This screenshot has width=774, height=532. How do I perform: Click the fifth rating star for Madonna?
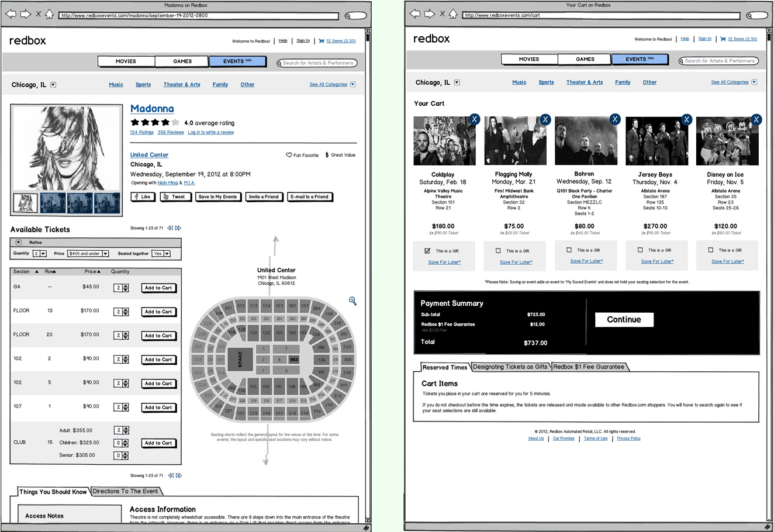(176, 122)
